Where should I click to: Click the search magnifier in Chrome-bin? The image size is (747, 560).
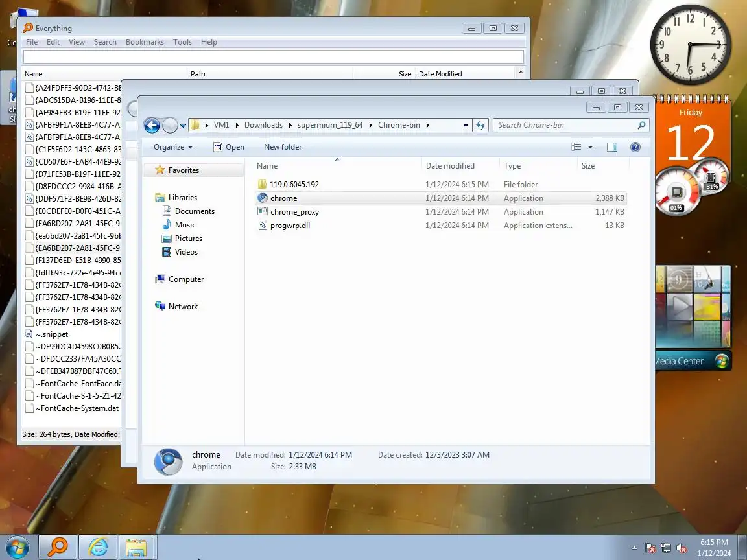pos(642,125)
